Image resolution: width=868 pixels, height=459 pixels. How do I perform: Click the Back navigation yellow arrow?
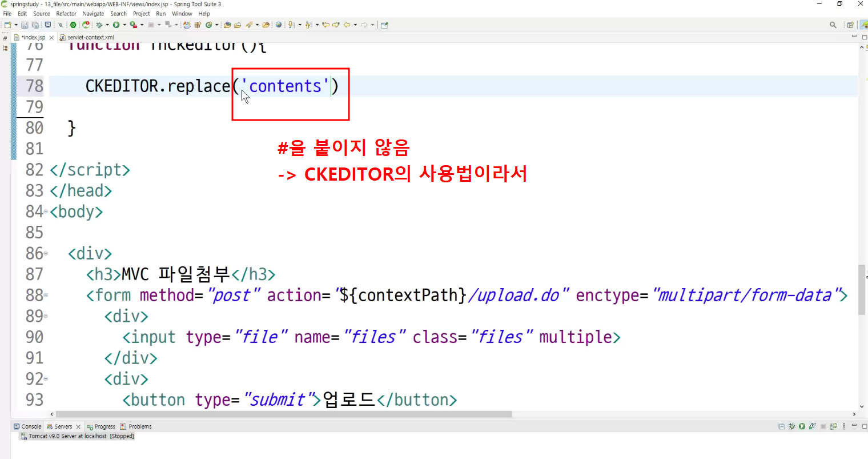click(347, 25)
